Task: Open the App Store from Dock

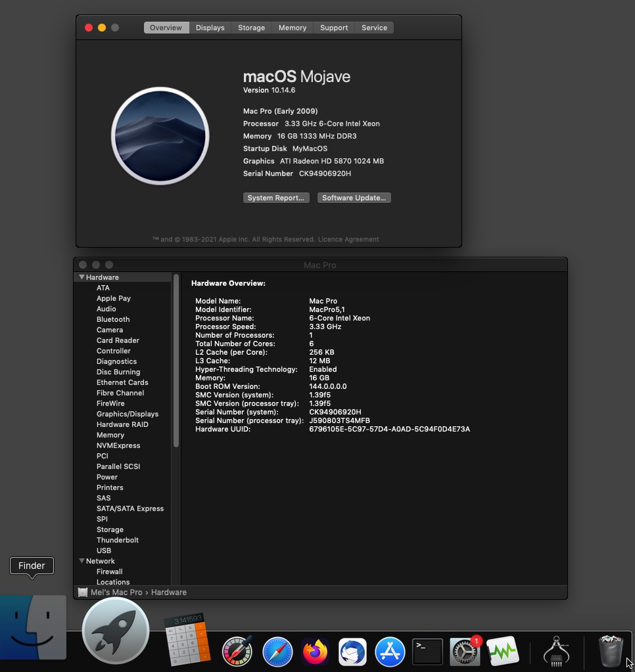Action: click(390, 652)
